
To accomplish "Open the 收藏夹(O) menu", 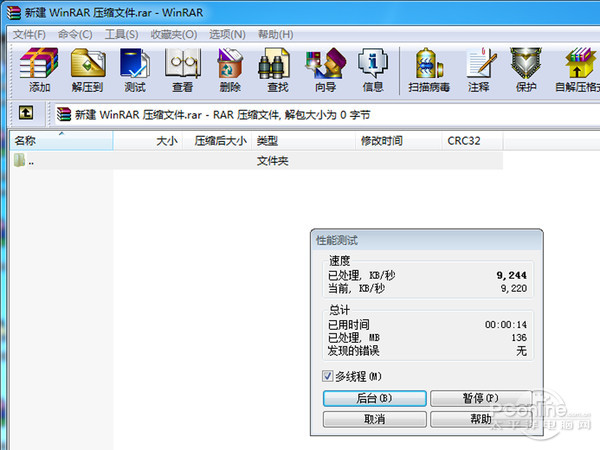I will [174, 34].
